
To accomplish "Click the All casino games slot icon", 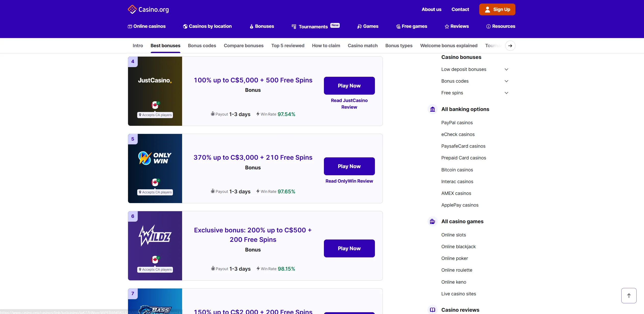I will [433, 221].
